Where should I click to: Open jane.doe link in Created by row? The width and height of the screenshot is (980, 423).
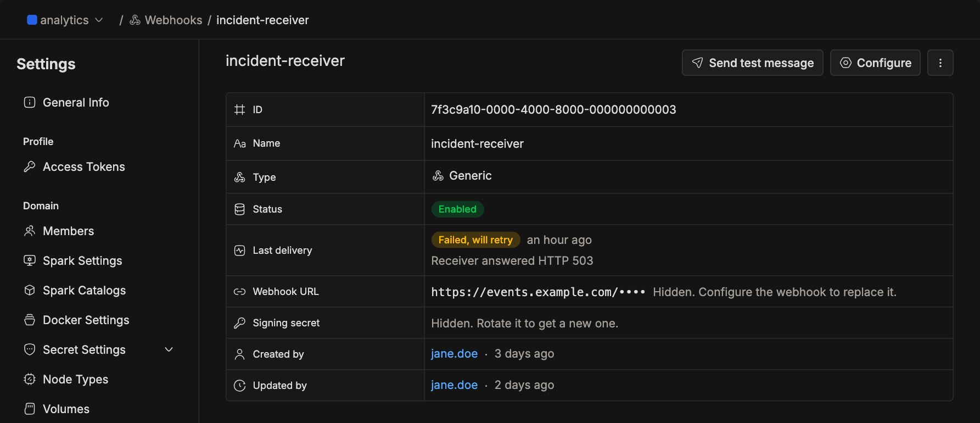454,354
